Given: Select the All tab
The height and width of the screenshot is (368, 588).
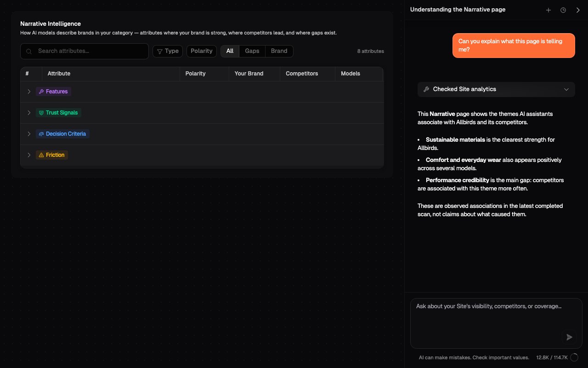Looking at the screenshot, I should tap(230, 51).
